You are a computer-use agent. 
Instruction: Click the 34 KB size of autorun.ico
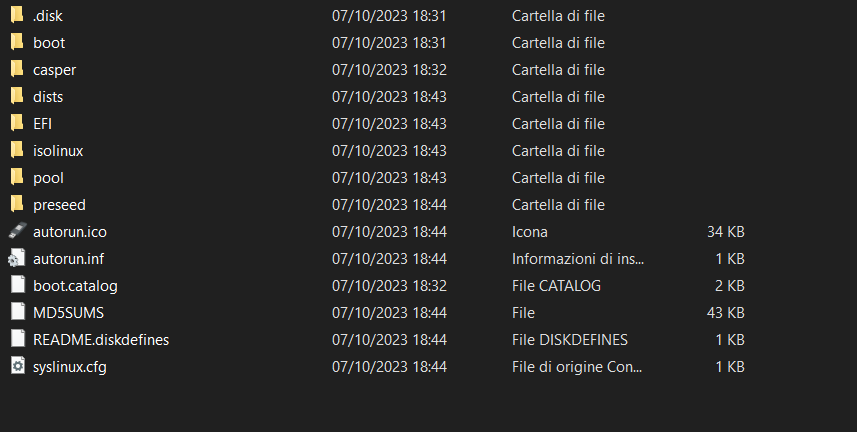tap(725, 232)
